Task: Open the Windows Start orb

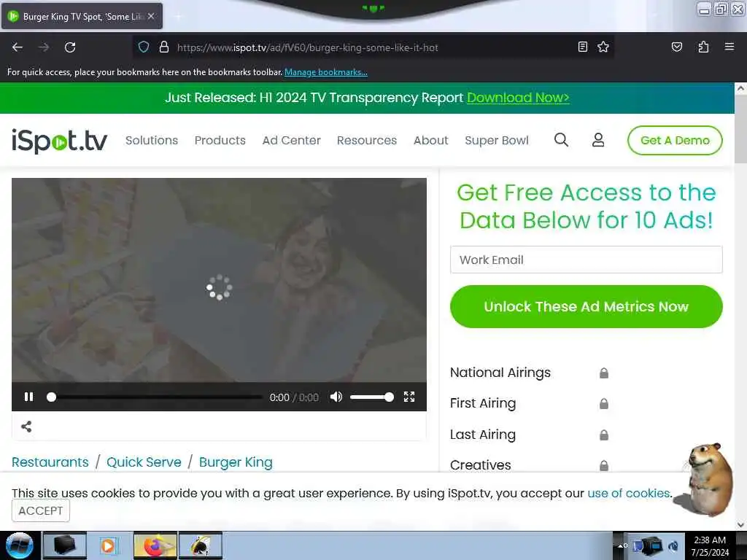Action: [19, 545]
